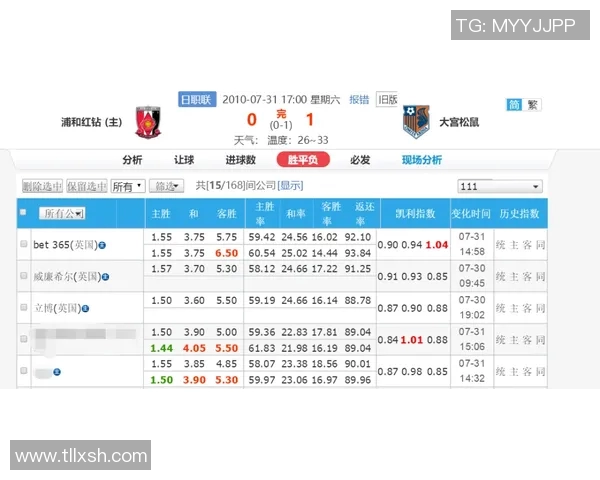This screenshot has height=480, width=600.
Task: Switch to traditional Chinese via 繁 icon
Action: pos(532,104)
